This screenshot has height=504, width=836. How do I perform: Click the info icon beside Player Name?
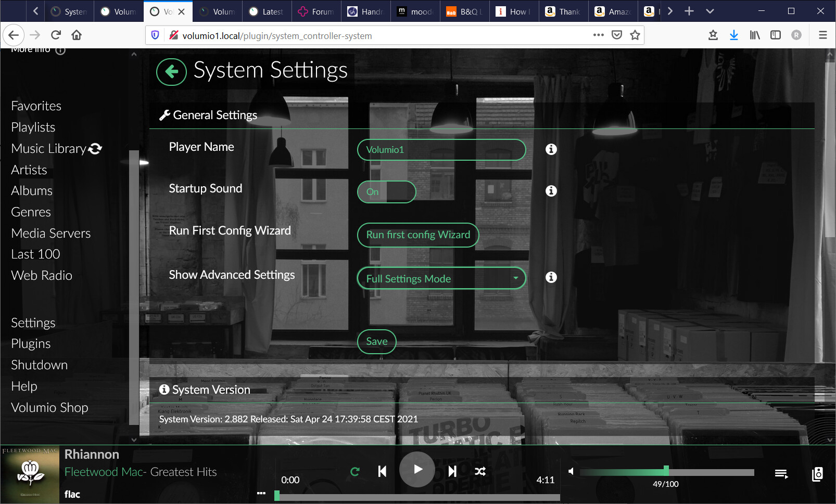551,149
